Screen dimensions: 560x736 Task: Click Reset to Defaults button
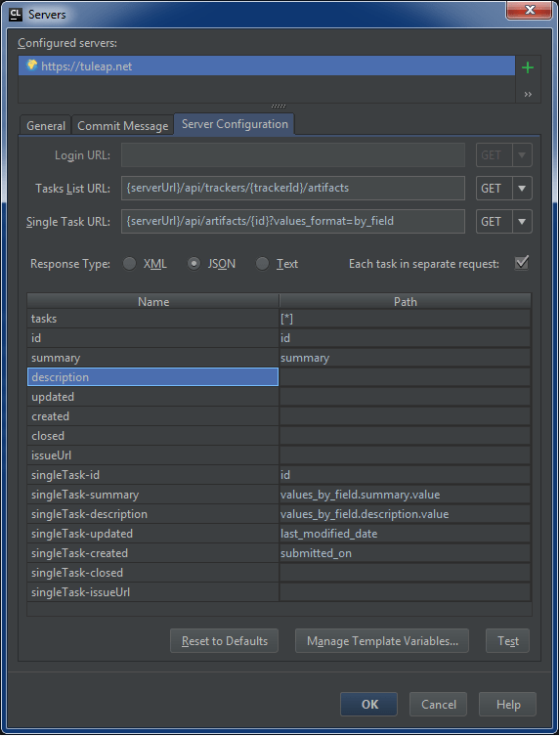[225, 641]
